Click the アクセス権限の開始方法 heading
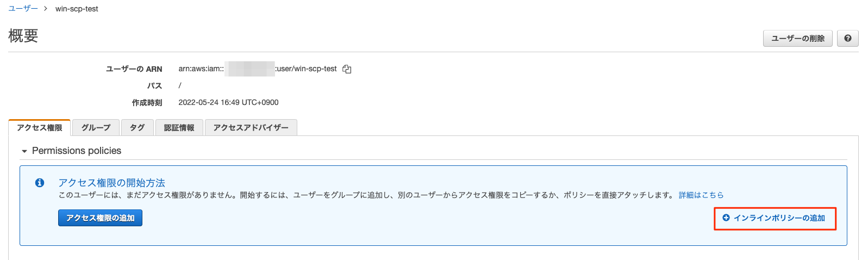The height and width of the screenshot is (260, 868). [x=112, y=183]
